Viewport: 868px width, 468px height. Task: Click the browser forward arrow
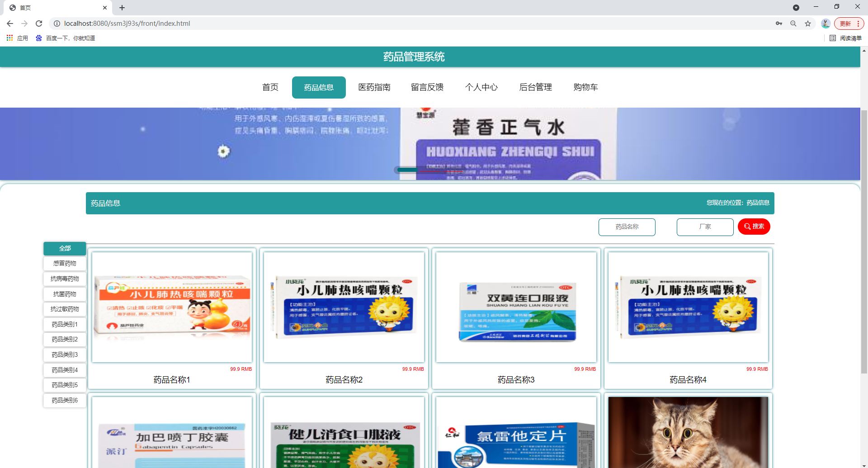point(24,24)
